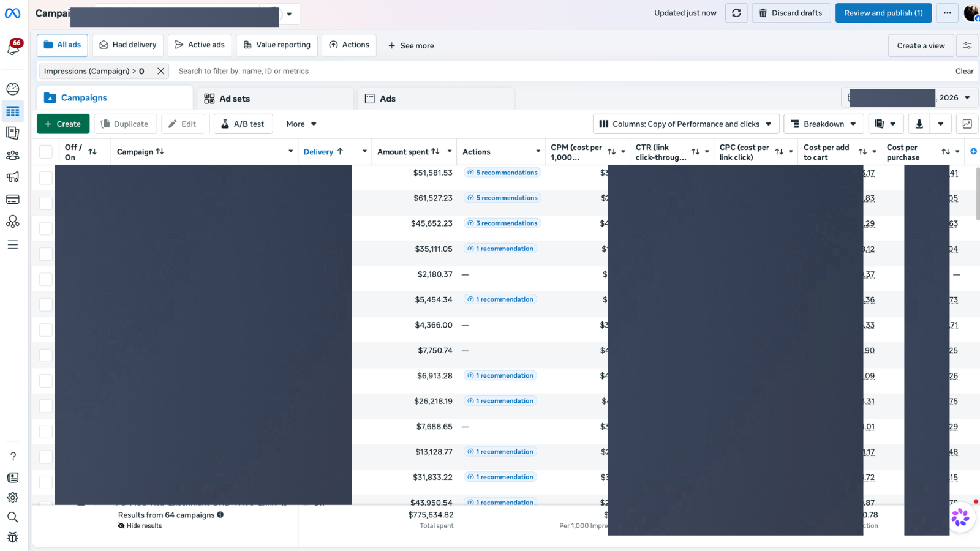This screenshot has width=980, height=551.
Task: Open Ads reporting icon in sidebar
Action: coord(13,133)
